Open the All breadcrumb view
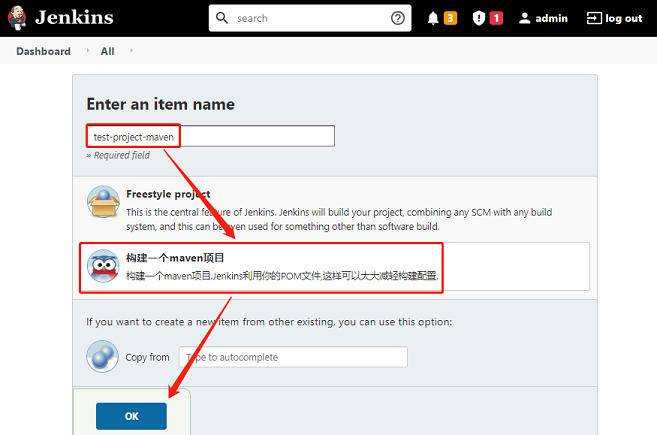Viewport: 657px width, 435px height. (x=108, y=51)
